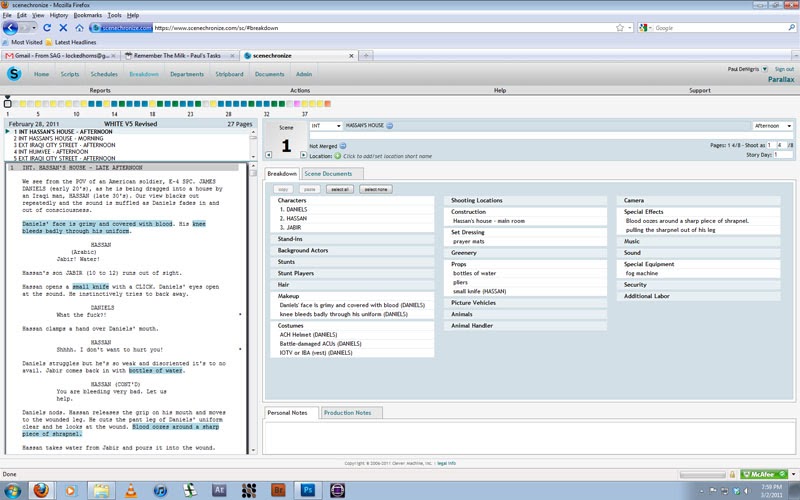800x500 pixels.
Task: Open Photoshop from the taskbar
Action: pos(307,490)
